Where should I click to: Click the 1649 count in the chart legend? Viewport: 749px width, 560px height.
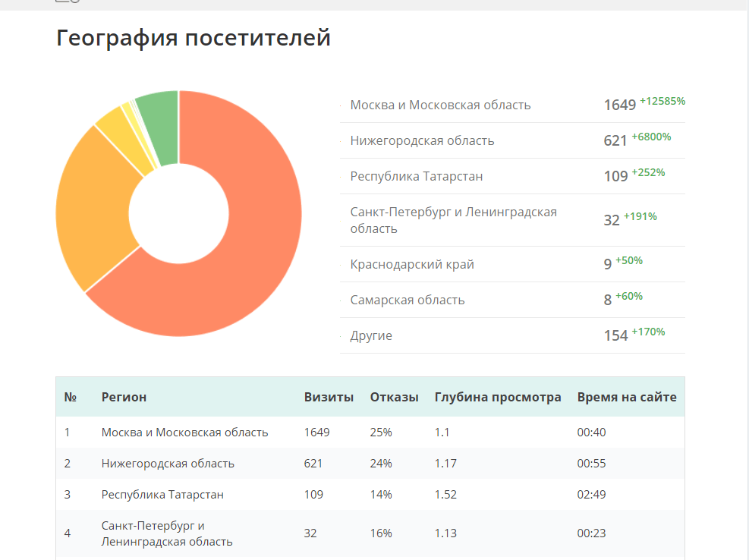click(620, 105)
